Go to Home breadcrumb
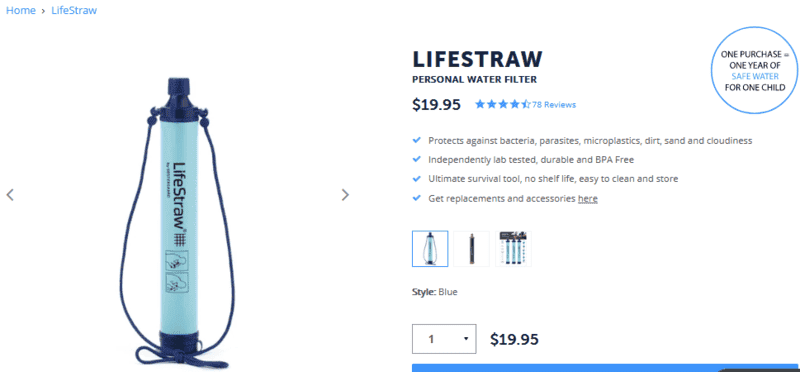 click(x=20, y=10)
